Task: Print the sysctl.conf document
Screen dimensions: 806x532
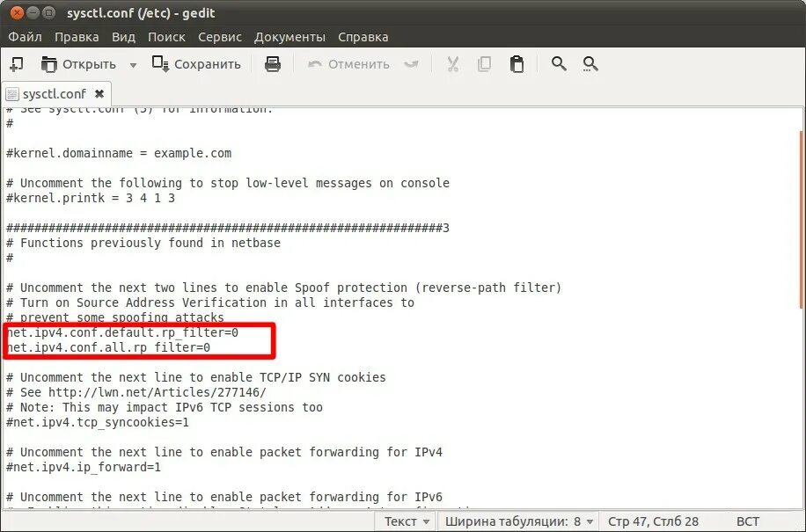Action: (272, 63)
